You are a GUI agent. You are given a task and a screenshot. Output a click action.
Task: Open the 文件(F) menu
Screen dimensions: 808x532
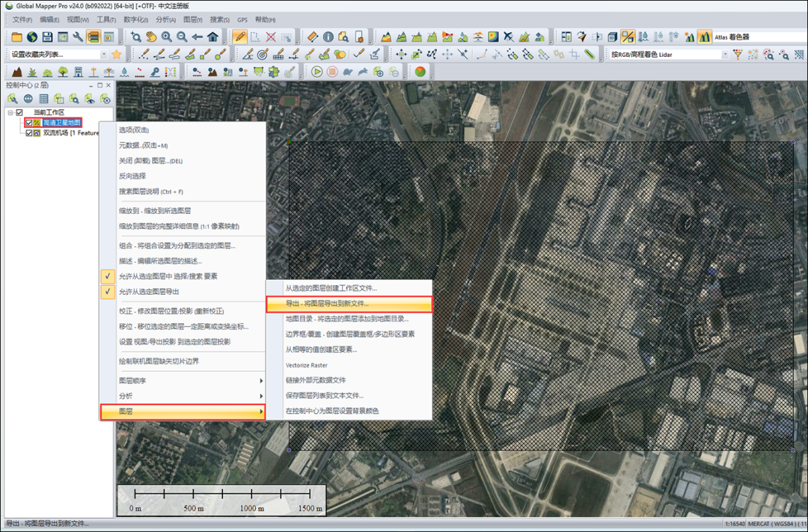tap(22, 19)
